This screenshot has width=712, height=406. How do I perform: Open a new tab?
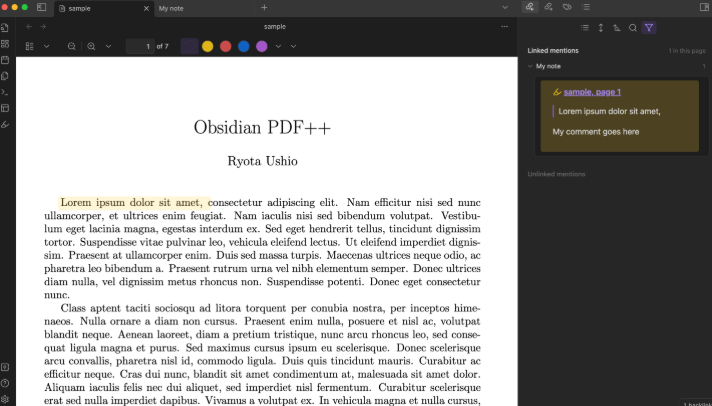click(x=264, y=7)
